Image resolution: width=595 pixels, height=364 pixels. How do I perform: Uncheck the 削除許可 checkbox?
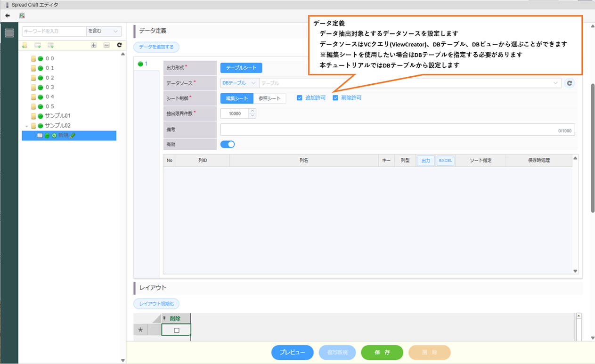point(335,98)
